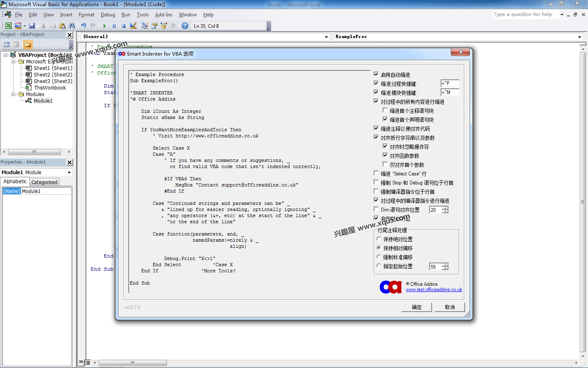Click the Save toolbar icon

coord(32,26)
